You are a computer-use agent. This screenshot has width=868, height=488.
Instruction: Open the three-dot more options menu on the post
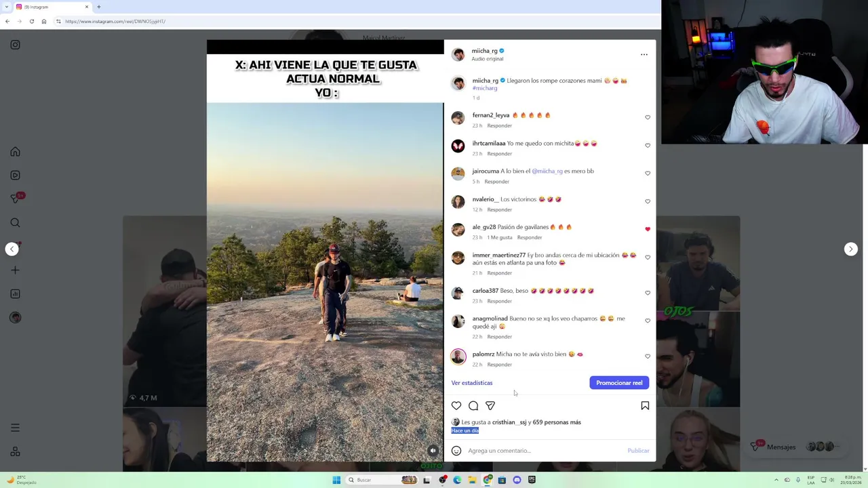tap(644, 54)
